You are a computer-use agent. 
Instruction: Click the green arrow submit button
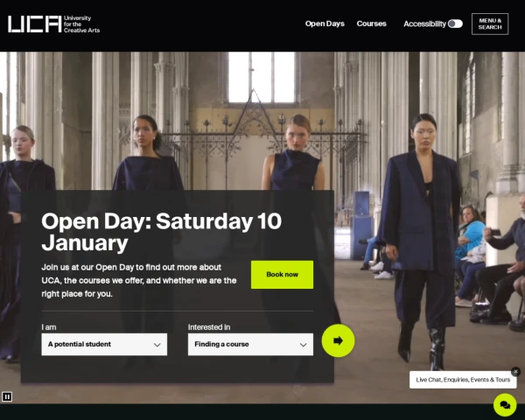pos(338,340)
